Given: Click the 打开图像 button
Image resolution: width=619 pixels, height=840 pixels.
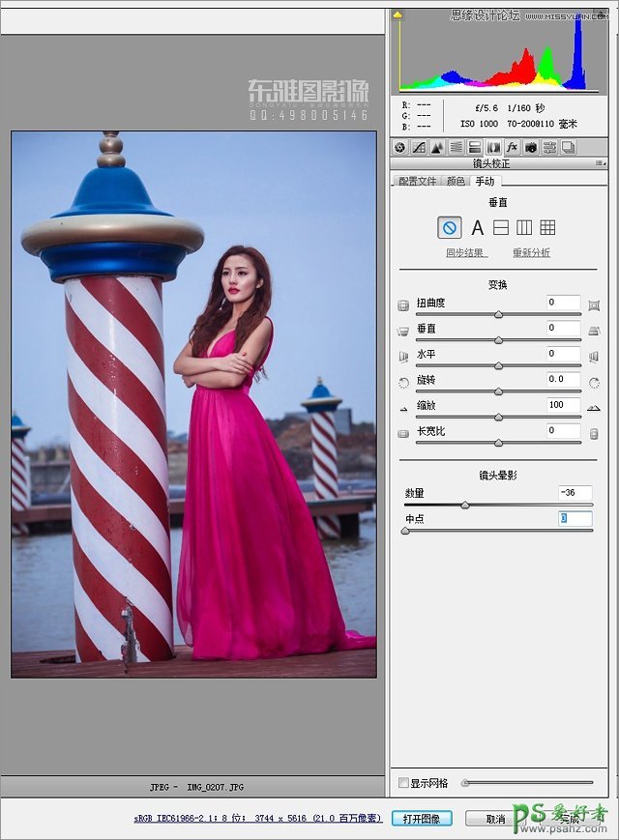Looking at the screenshot, I should tap(422, 819).
